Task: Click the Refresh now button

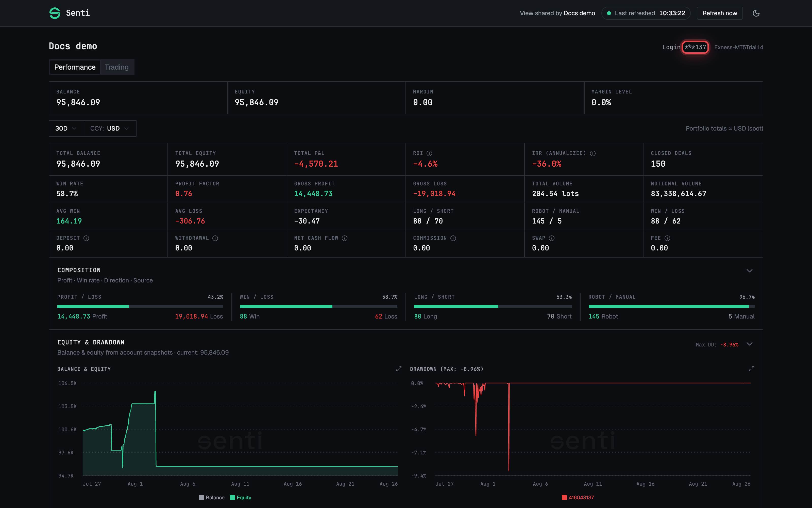Action: pyautogui.click(x=719, y=13)
